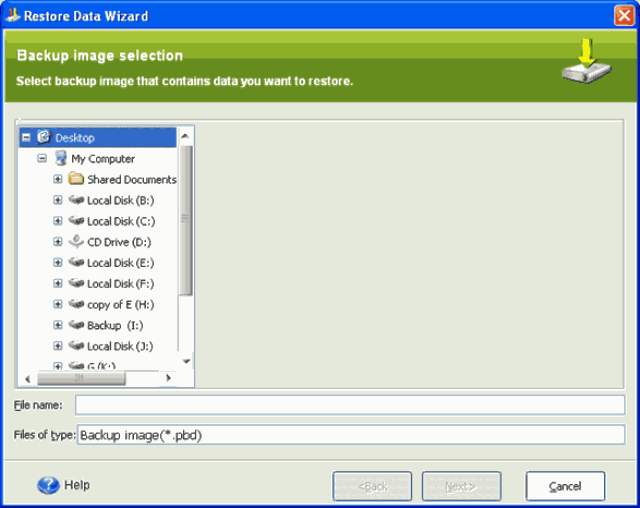Image resolution: width=640 pixels, height=508 pixels.
Task: Click inside the File name field
Action: coord(350,405)
